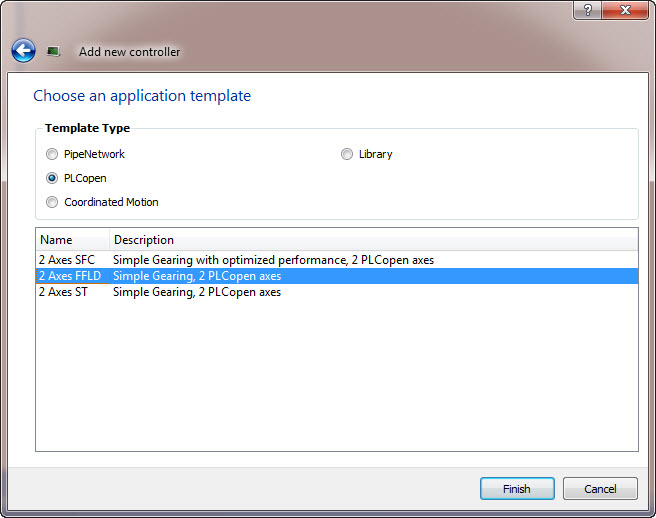The width and height of the screenshot is (656, 518).
Task: Click the Finish button
Action: (x=517, y=489)
